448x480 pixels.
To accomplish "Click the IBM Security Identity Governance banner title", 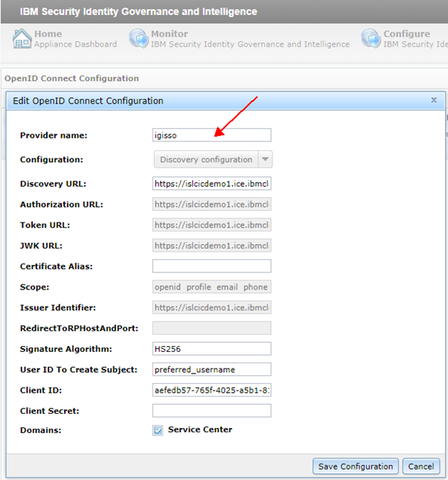I will pos(138,12).
